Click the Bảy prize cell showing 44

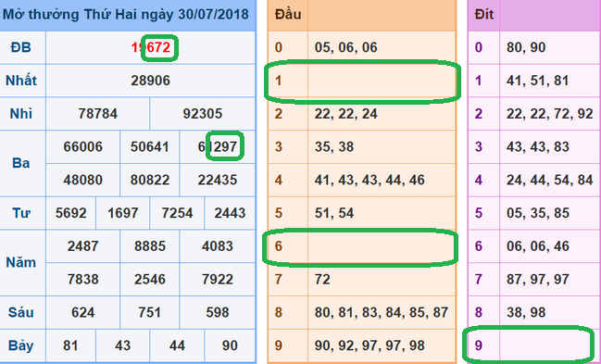(x=177, y=345)
